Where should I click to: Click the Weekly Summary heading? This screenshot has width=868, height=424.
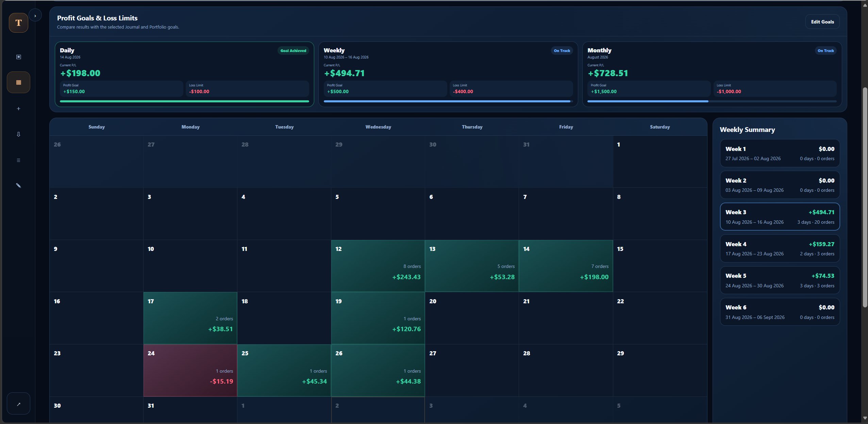click(x=747, y=130)
